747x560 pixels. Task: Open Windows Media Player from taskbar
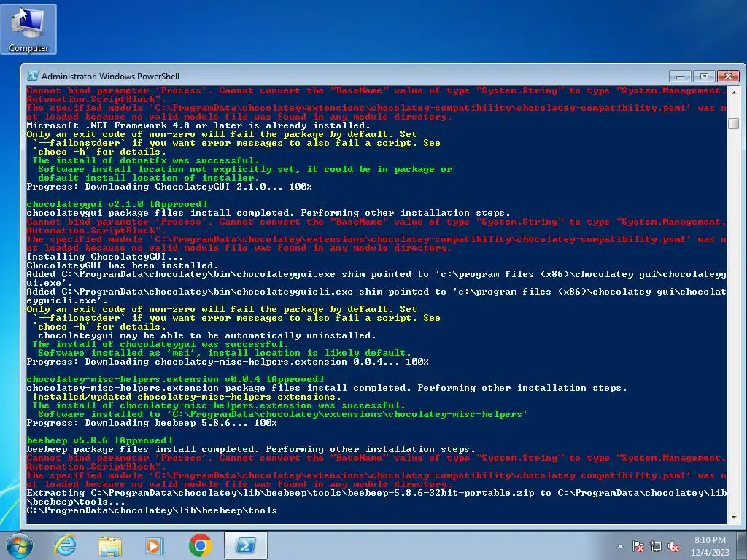(155, 545)
